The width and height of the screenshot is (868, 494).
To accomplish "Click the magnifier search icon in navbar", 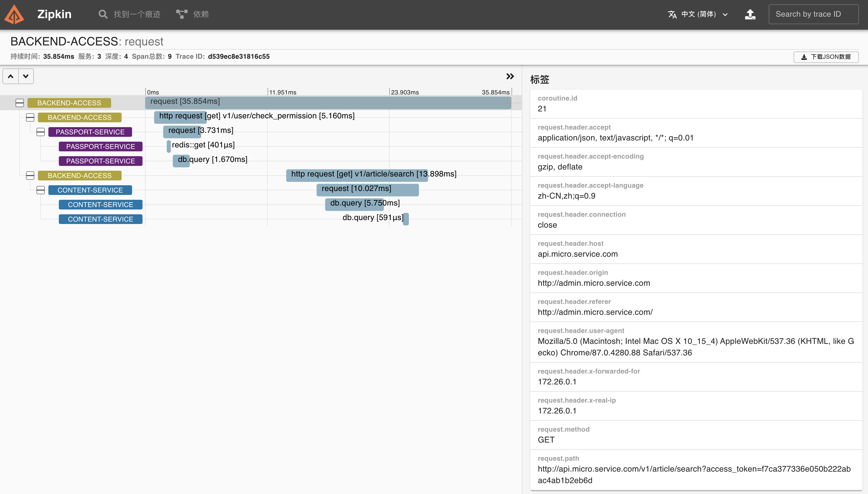I will pyautogui.click(x=103, y=14).
